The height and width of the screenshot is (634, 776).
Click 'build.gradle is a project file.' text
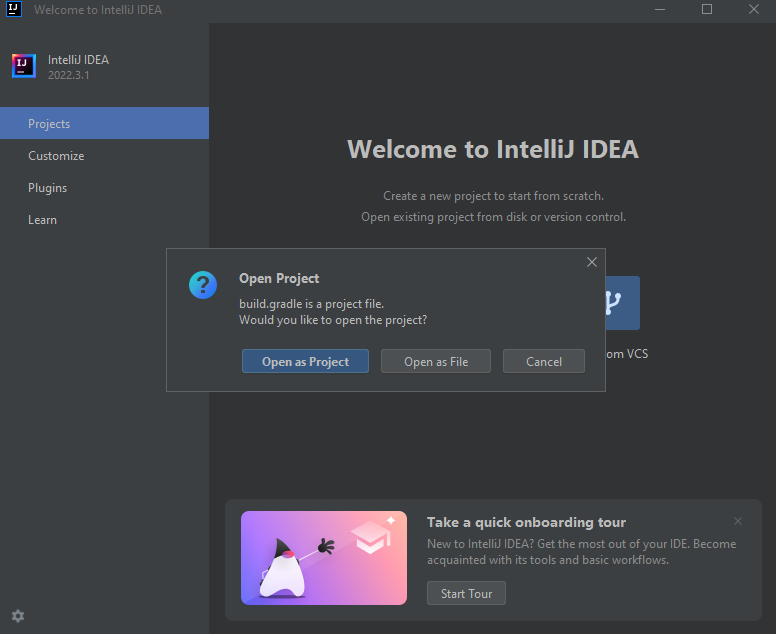(x=311, y=304)
